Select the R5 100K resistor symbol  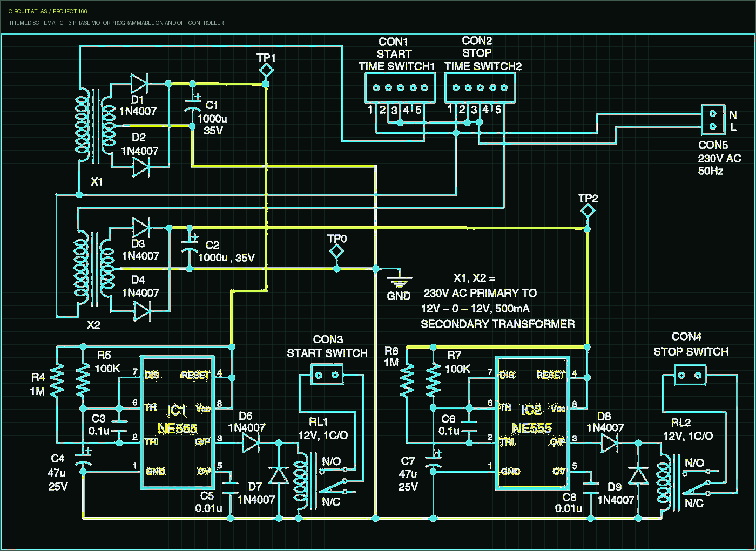click(83, 381)
